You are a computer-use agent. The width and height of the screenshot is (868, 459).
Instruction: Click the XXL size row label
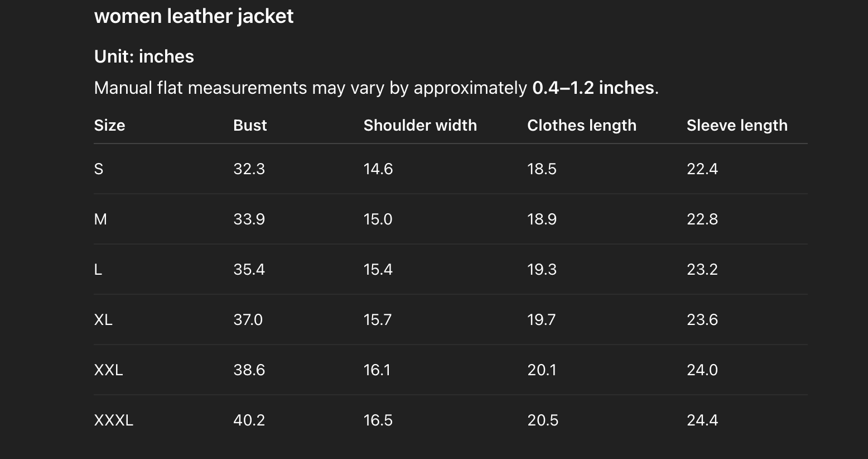(x=108, y=370)
